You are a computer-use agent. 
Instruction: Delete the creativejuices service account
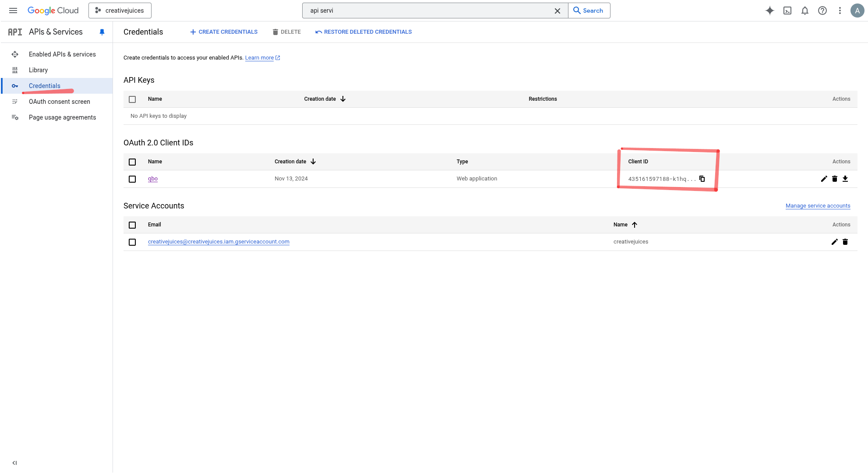pos(845,242)
